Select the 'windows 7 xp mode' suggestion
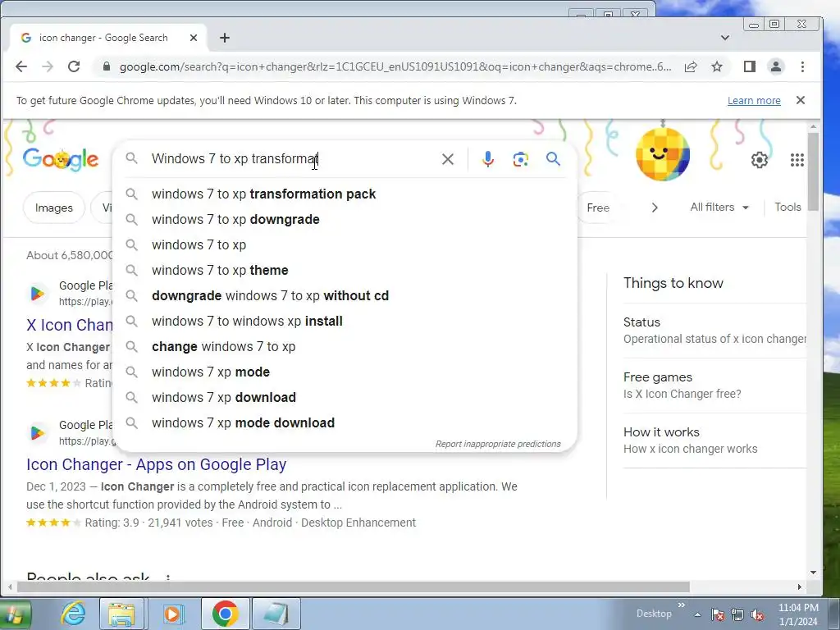The height and width of the screenshot is (630, 840). pos(345,372)
